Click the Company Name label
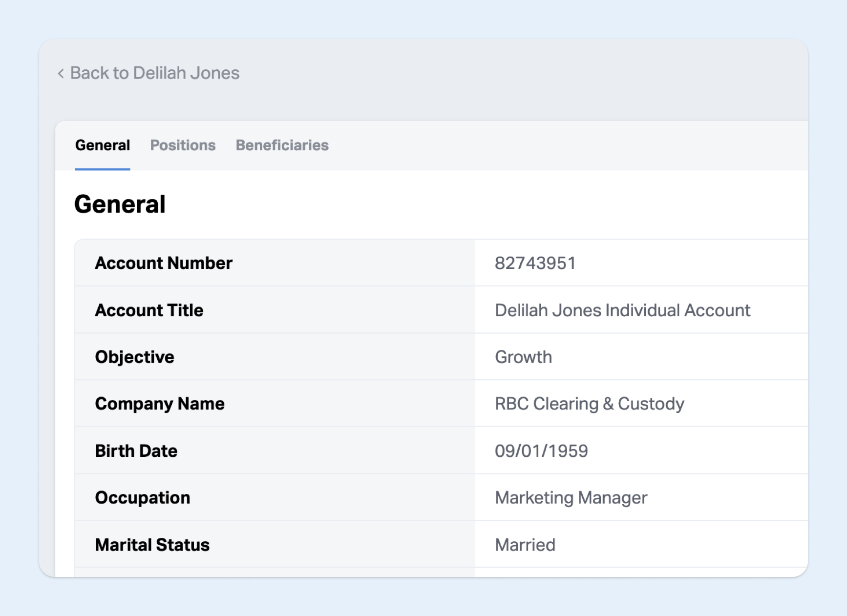 (160, 404)
